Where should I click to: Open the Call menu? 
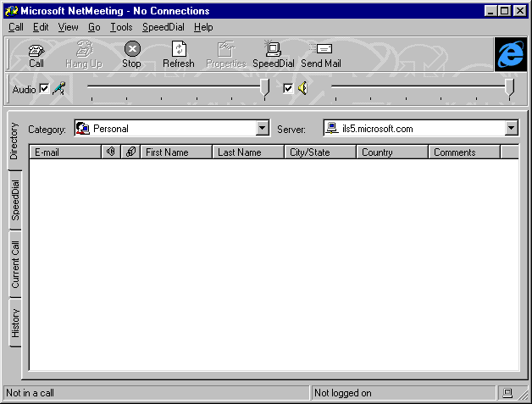pos(15,27)
